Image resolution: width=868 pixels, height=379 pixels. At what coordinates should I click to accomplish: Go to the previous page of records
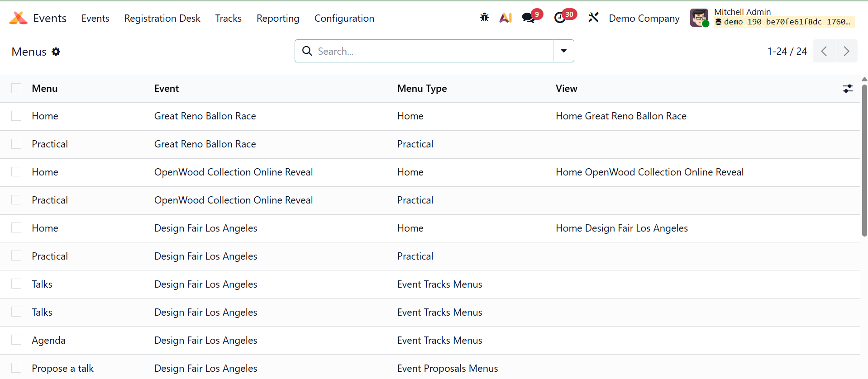coord(824,51)
